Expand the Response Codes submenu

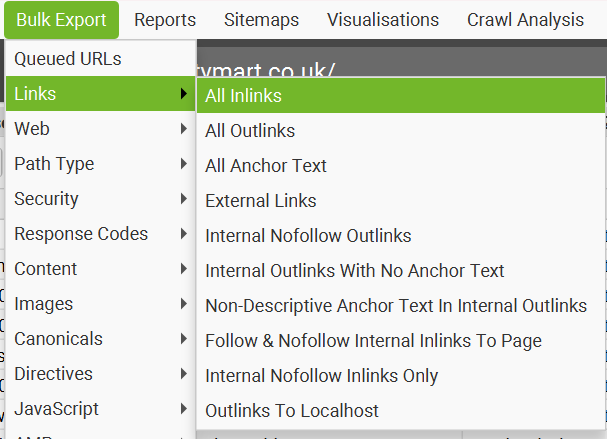click(x=100, y=234)
